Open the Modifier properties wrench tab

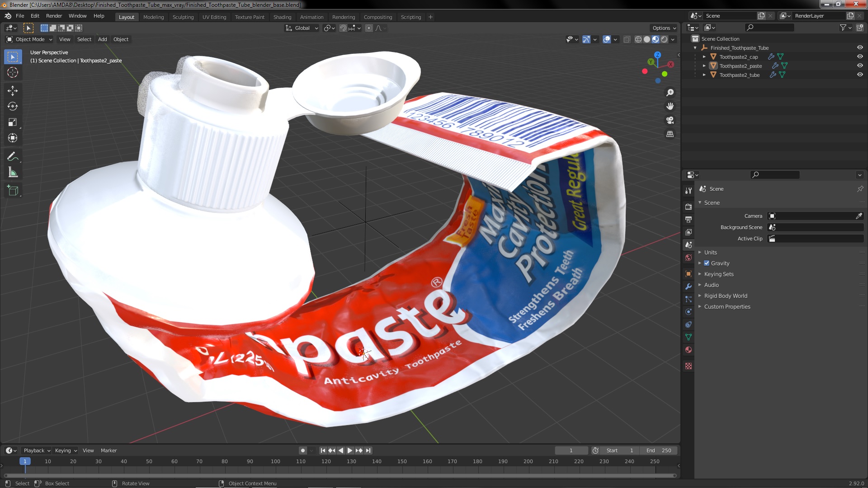[689, 286]
